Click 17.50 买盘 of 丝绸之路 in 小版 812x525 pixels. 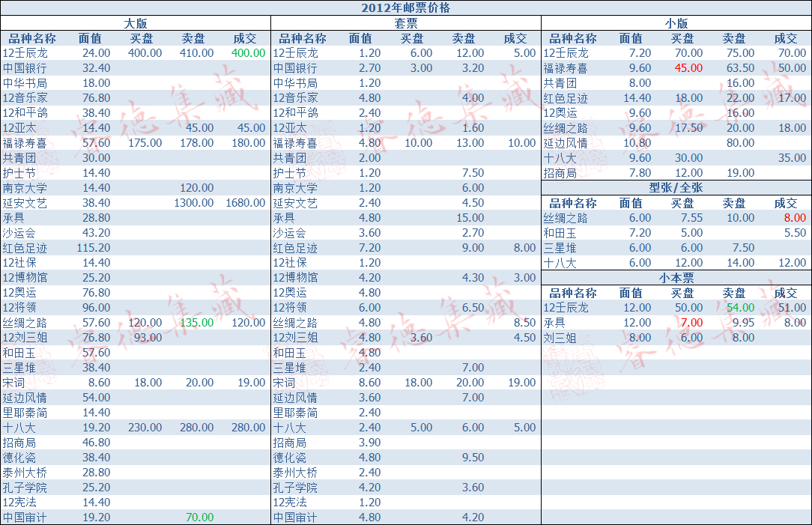(x=688, y=128)
